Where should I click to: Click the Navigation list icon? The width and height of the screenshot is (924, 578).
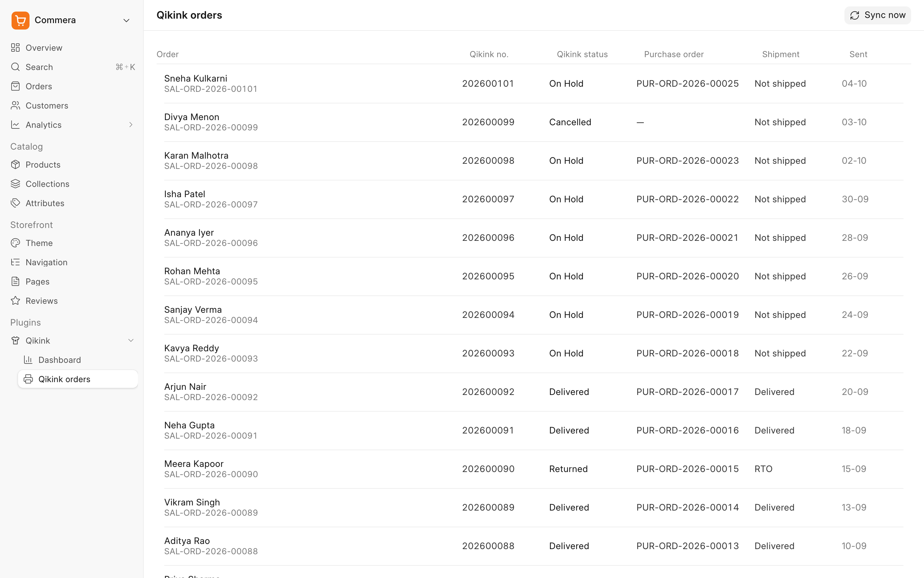click(x=15, y=262)
